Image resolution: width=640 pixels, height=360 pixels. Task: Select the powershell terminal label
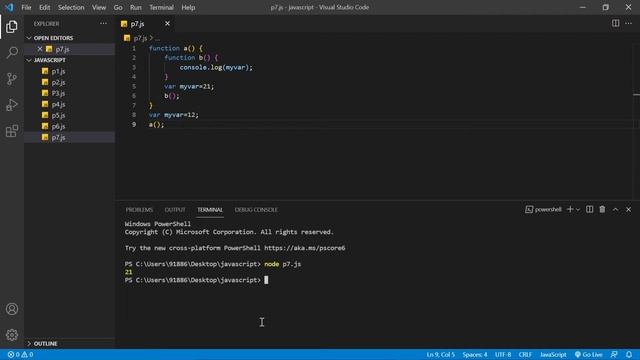coord(543,209)
